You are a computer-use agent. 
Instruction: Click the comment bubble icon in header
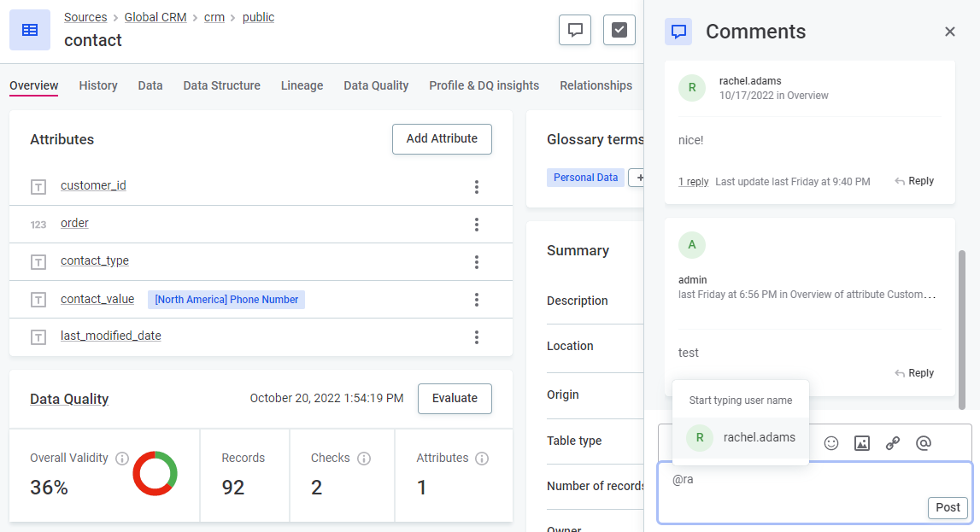[x=575, y=30]
